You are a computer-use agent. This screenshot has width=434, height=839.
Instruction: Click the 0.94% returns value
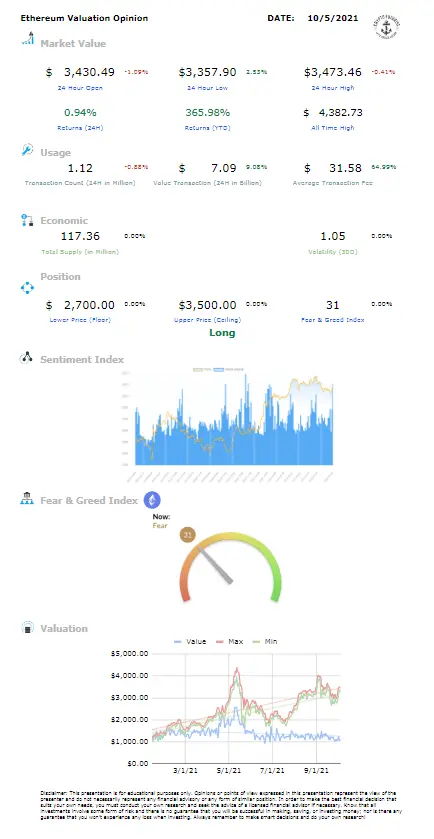point(80,112)
